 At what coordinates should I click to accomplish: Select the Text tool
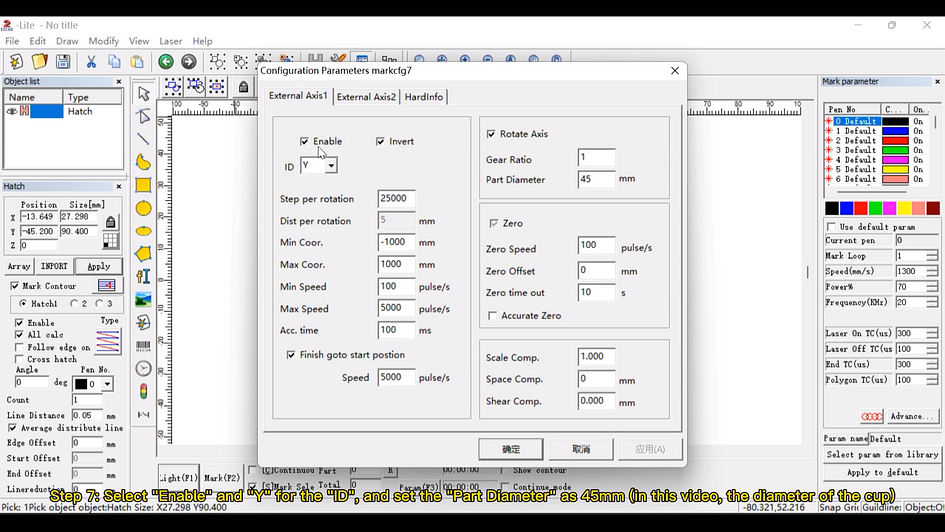[x=143, y=277]
